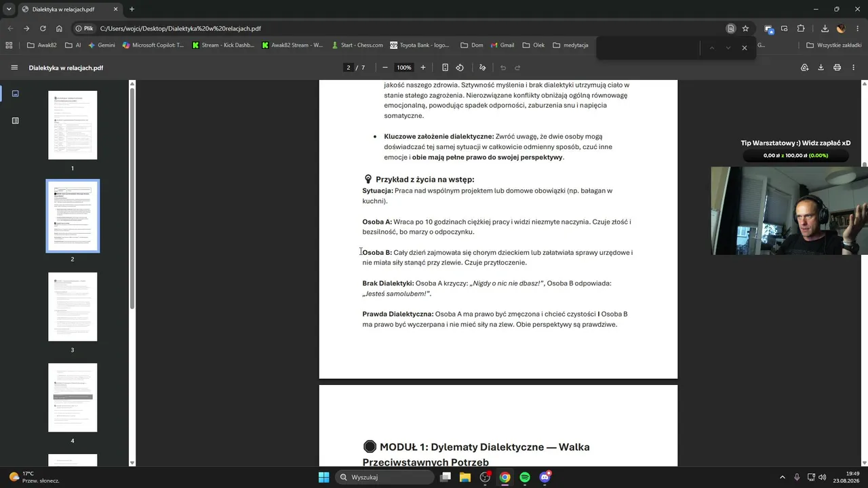Download the PDF from viewer toolbar

[x=821, y=68]
